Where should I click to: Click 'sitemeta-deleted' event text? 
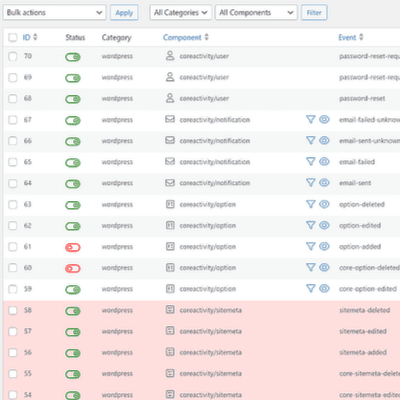click(x=365, y=310)
